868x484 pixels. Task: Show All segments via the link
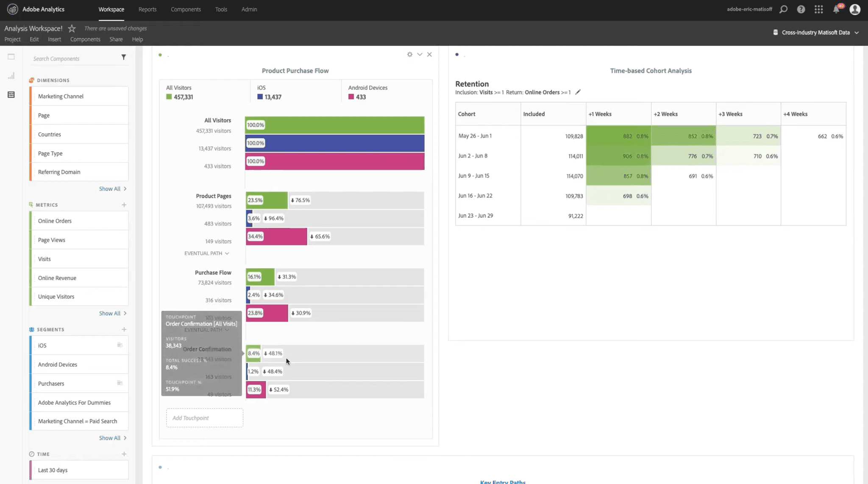(x=110, y=438)
